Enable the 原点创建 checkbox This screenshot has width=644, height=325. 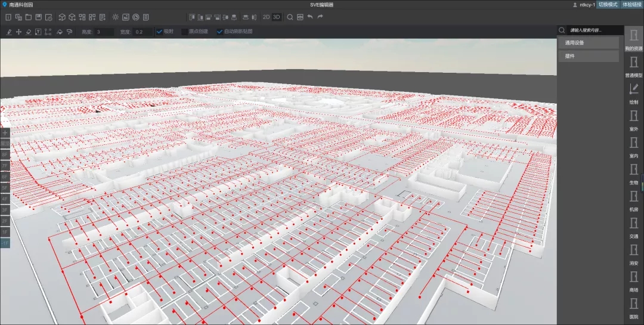tap(185, 32)
